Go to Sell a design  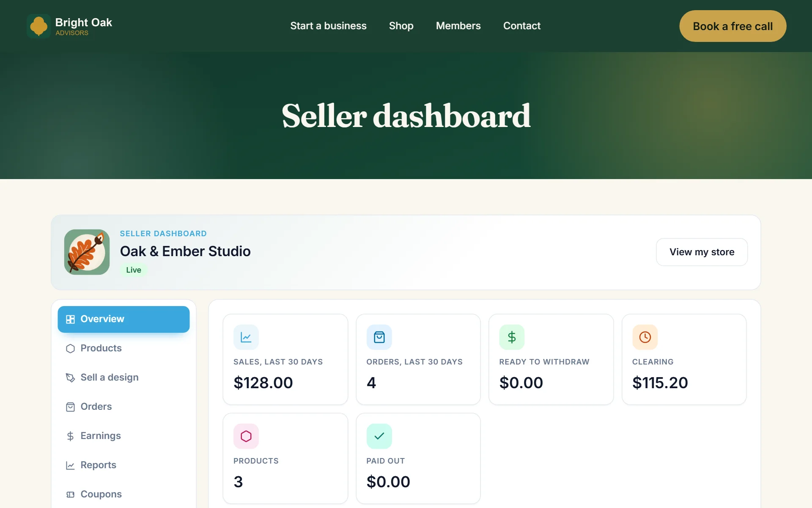click(123, 378)
